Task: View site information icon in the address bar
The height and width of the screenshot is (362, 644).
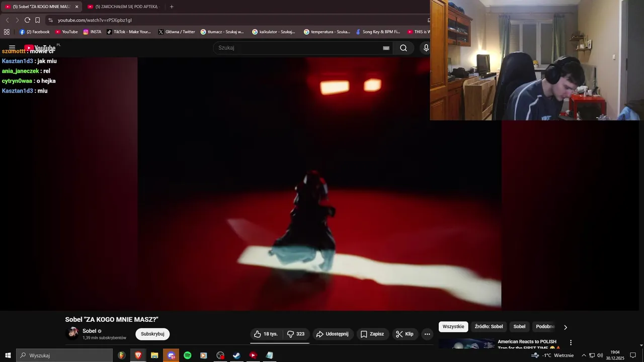Action: pos(50,20)
